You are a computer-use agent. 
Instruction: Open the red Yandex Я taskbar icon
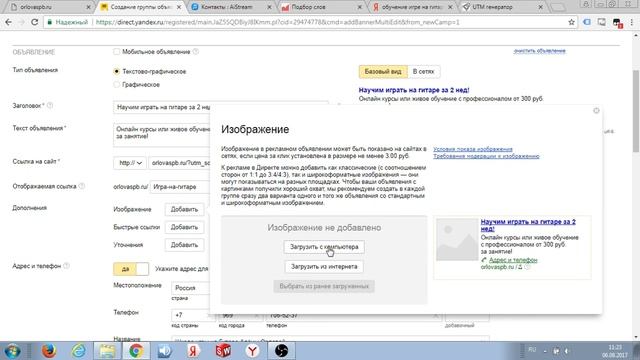[x=194, y=351]
